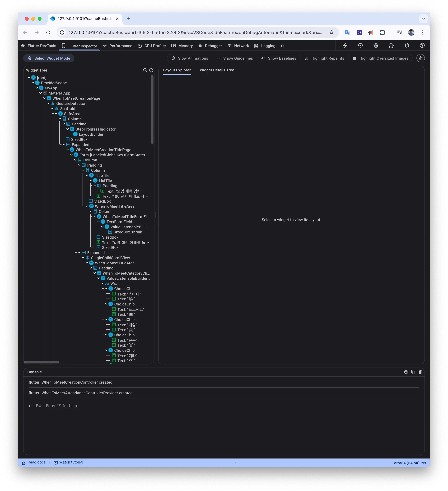
Task: Toggle Slow Animations
Action: pos(190,58)
